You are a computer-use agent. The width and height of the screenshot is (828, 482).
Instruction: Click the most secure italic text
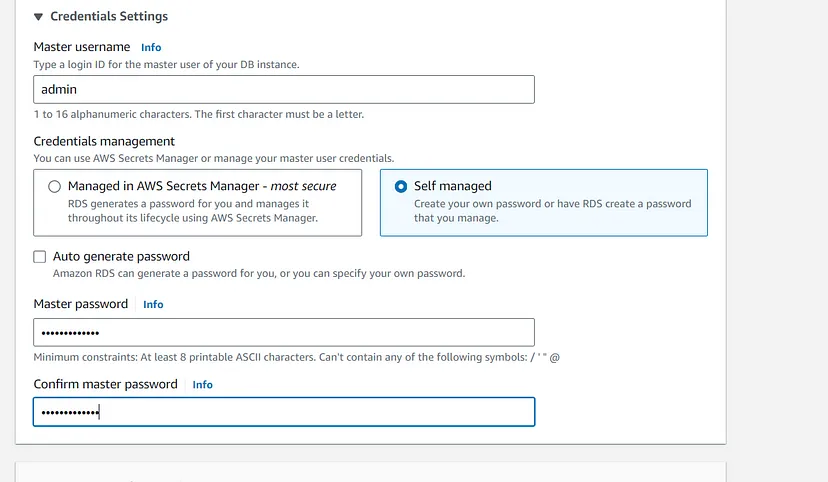(302, 186)
